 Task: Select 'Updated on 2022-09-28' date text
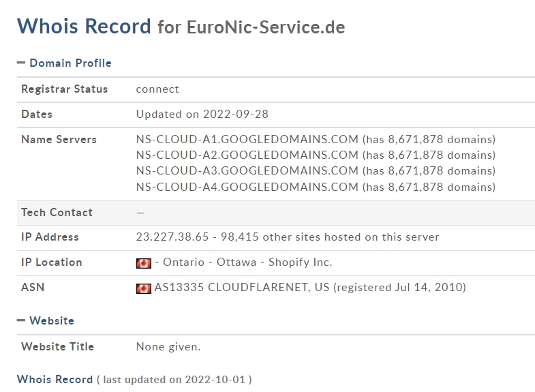click(202, 115)
